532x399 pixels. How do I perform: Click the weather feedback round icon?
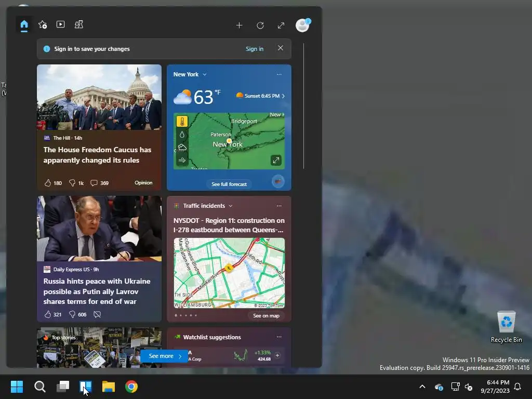pyautogui.click(x=278, y=181)
